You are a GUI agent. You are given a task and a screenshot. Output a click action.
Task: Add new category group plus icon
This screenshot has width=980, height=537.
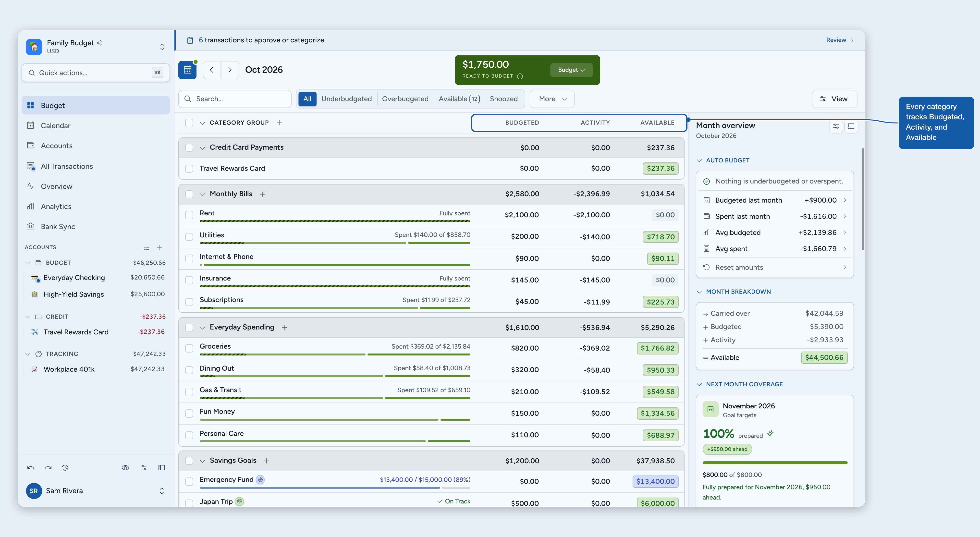[279, 123]
